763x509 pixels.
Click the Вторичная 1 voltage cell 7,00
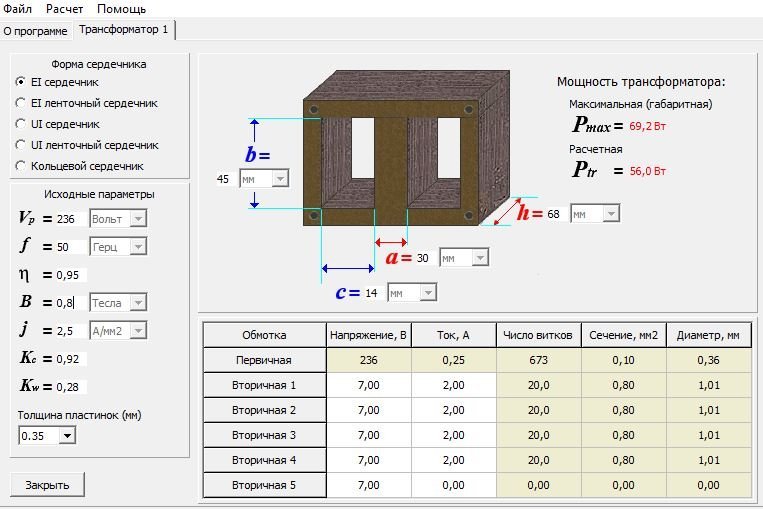click(368, 385)
